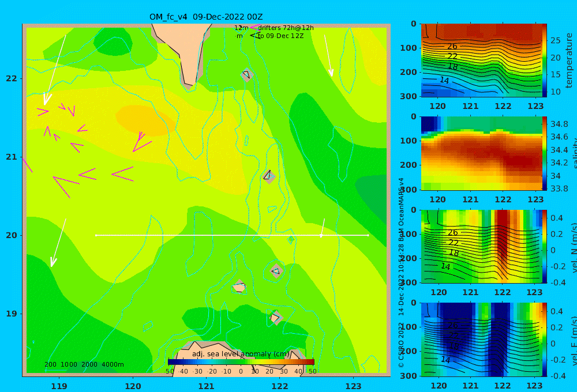Click the 122 tick under the vel. E panel

(x=503, y=386)
